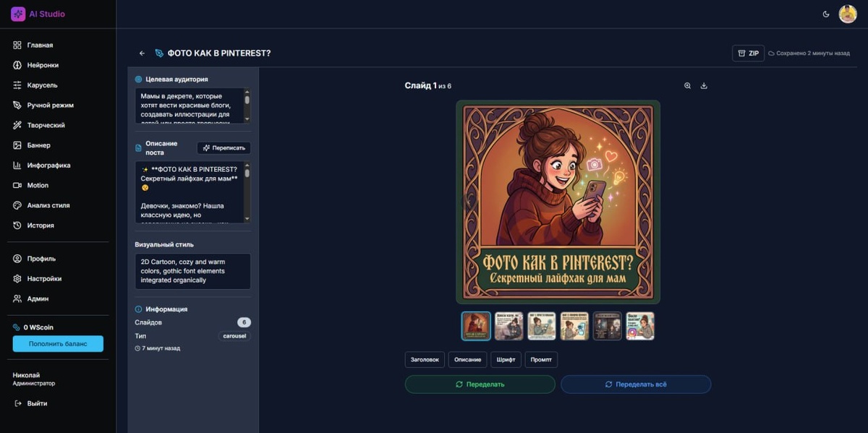Select the second slide thumbnail
Screen dimensions: 868x433
pyautogui.click(x=509, y=326)
